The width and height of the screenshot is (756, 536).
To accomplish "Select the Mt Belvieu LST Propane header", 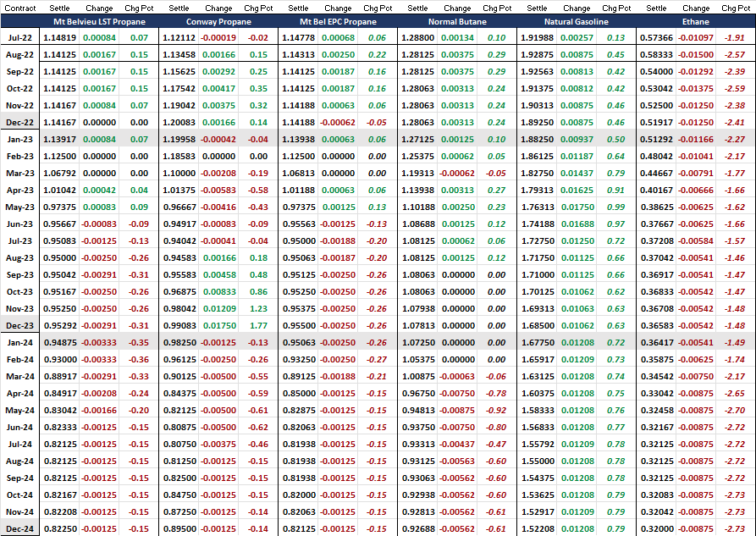I will (99, 22).
